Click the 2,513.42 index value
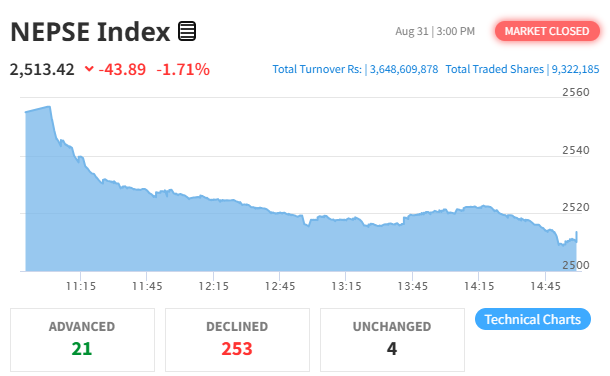 (42, 70)
